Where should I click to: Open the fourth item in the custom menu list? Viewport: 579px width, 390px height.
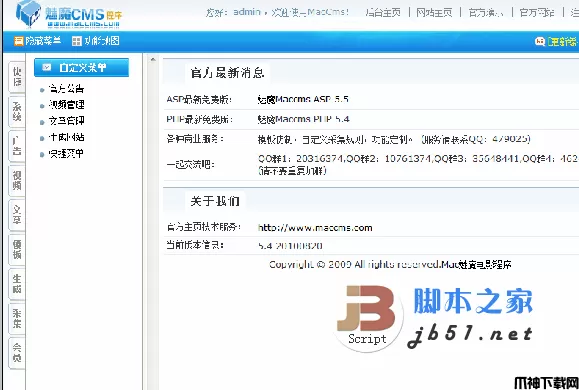coord(66,137)
